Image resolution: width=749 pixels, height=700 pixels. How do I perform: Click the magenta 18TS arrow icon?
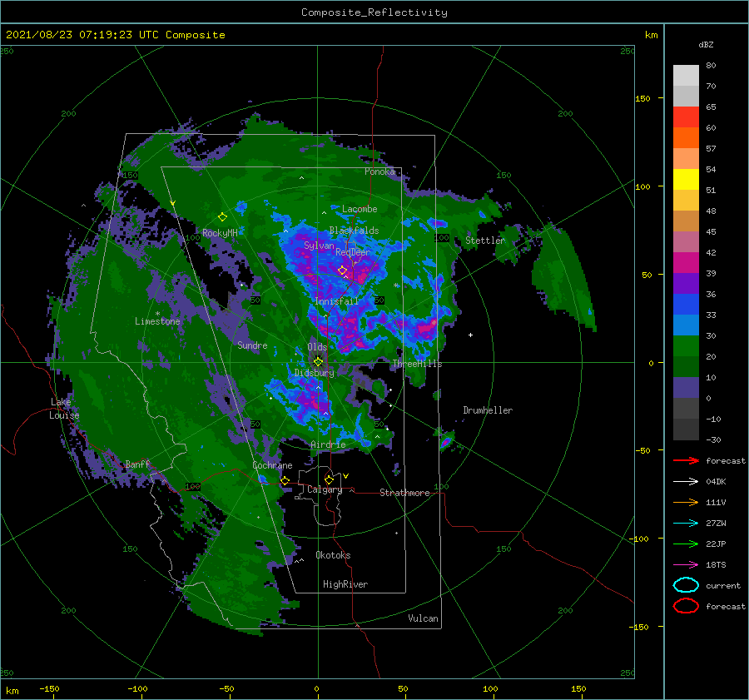pos(686,565)
